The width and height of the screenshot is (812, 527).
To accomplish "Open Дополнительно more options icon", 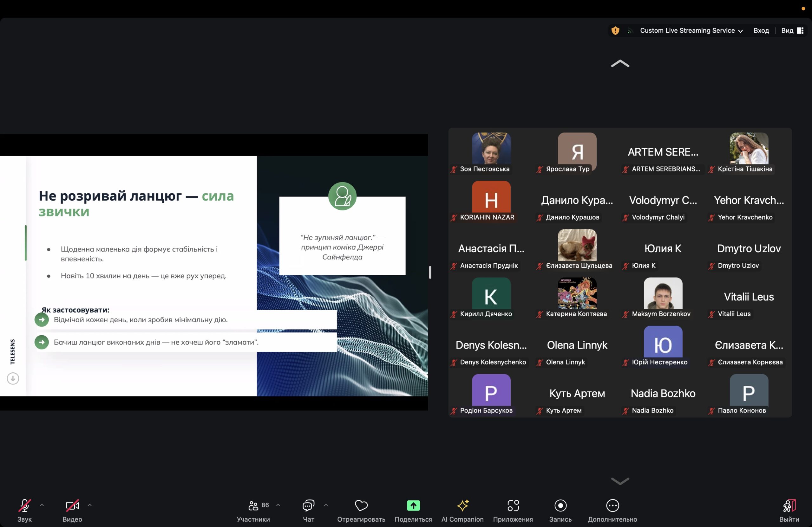I will [612, 505].
